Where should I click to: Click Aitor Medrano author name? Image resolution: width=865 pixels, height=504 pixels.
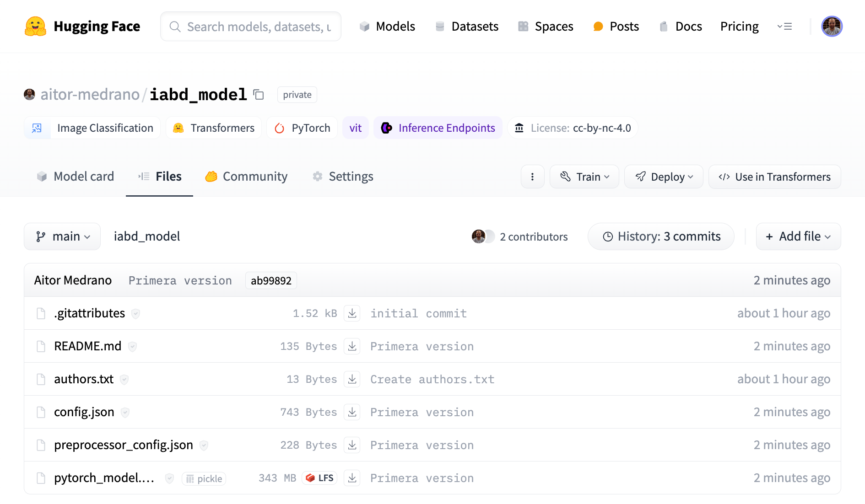(x=73, y=280)
